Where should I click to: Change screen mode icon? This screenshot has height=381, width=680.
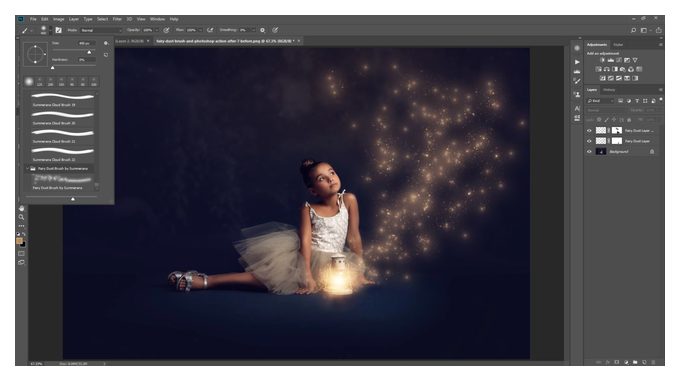21,262
